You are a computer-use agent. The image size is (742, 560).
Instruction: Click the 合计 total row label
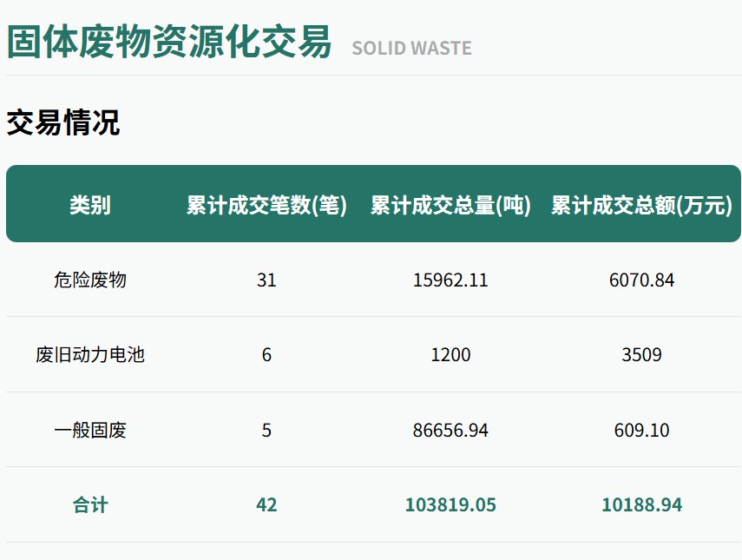[x=90, y=505]
